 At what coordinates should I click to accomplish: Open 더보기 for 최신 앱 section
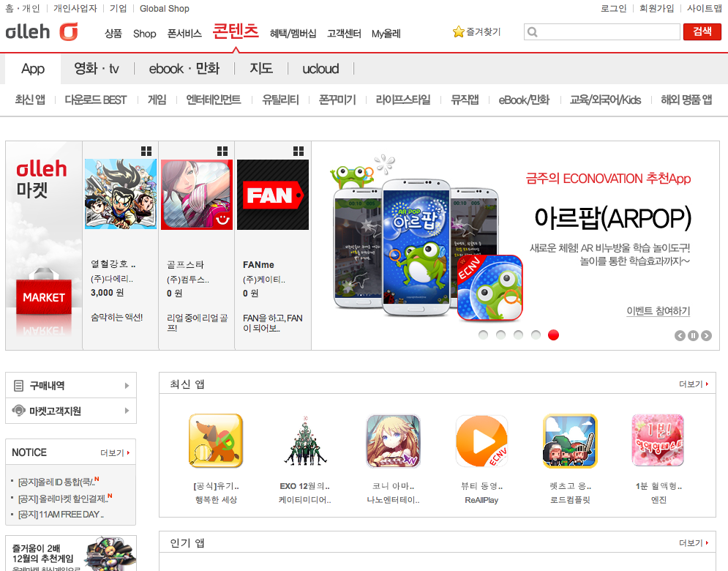pos(694,384)
